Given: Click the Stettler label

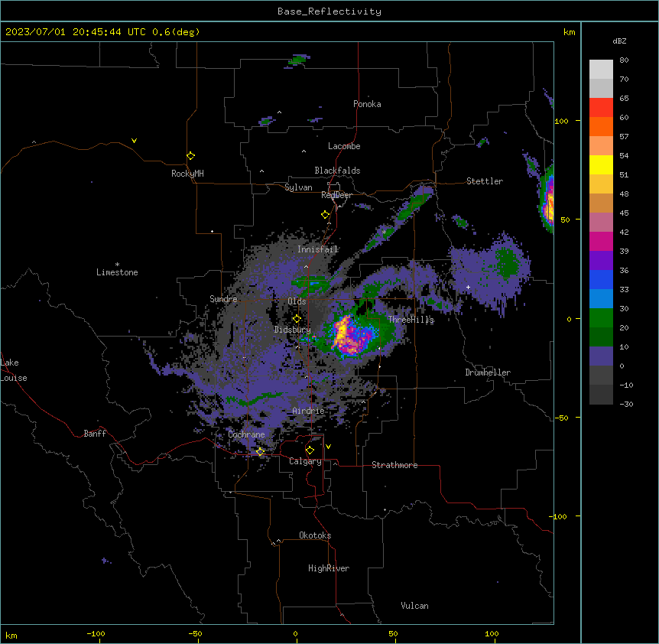Looking at the screenshot, I should tap(485, 181).
